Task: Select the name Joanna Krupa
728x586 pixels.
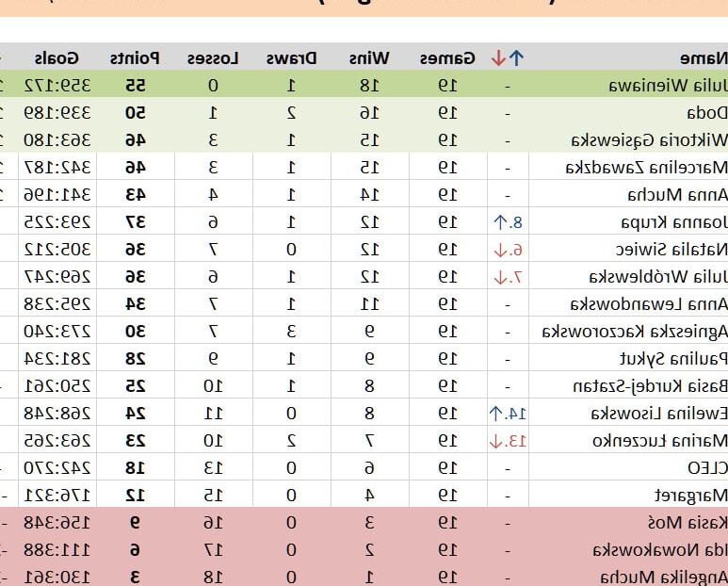Action: (674, 222)
